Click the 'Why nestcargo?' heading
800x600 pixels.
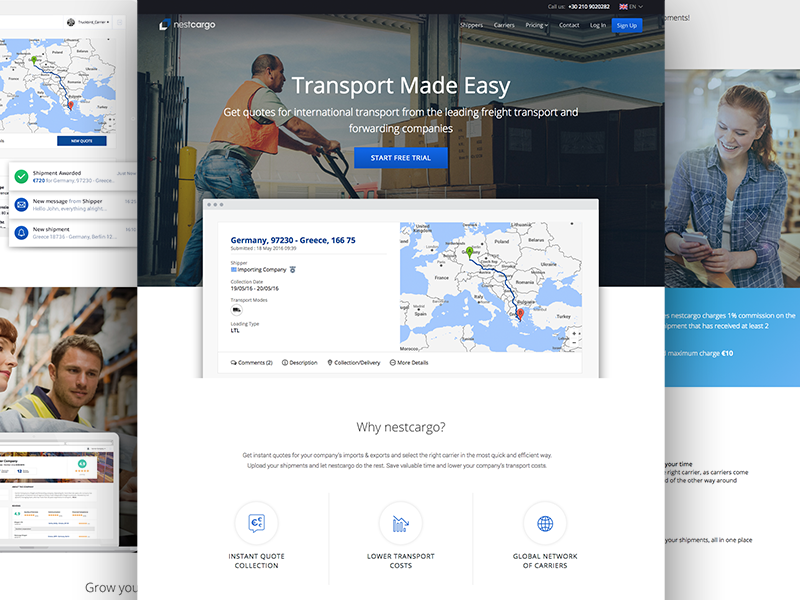click(401, 427)
